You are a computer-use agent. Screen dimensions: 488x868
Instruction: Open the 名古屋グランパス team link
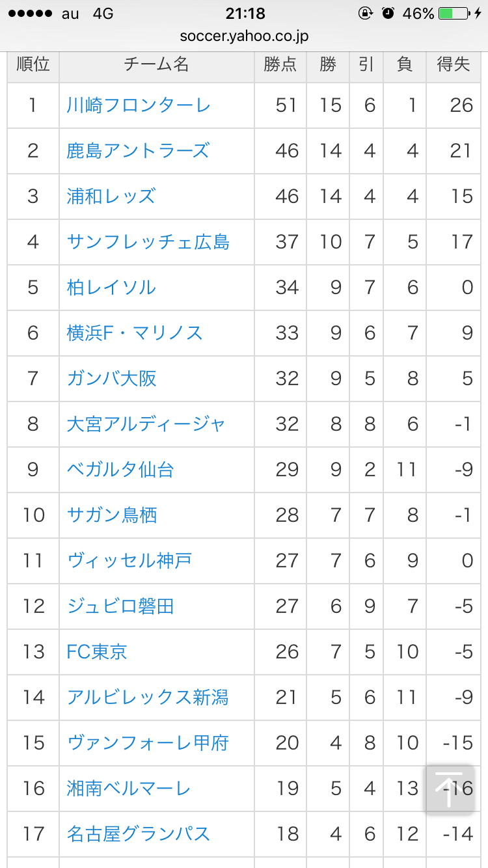139,834
